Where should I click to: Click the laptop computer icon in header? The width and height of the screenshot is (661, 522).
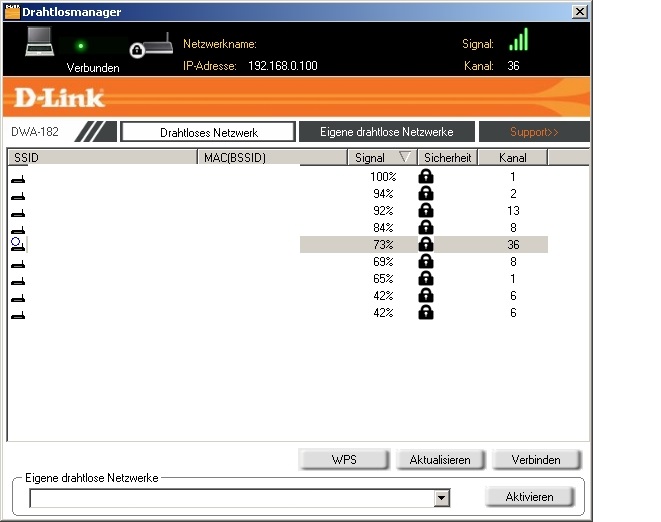(40, 42)
